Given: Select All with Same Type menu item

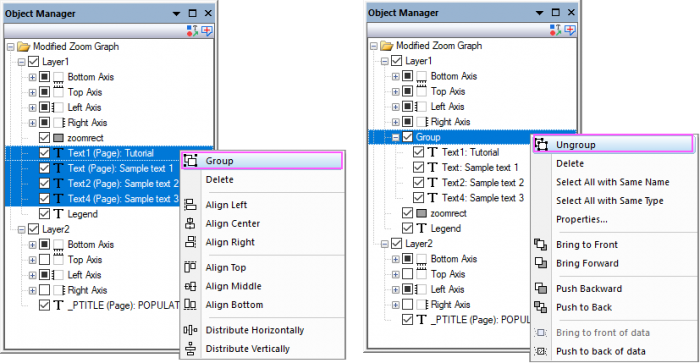Looking at the screenshot, I should [612, 200].
